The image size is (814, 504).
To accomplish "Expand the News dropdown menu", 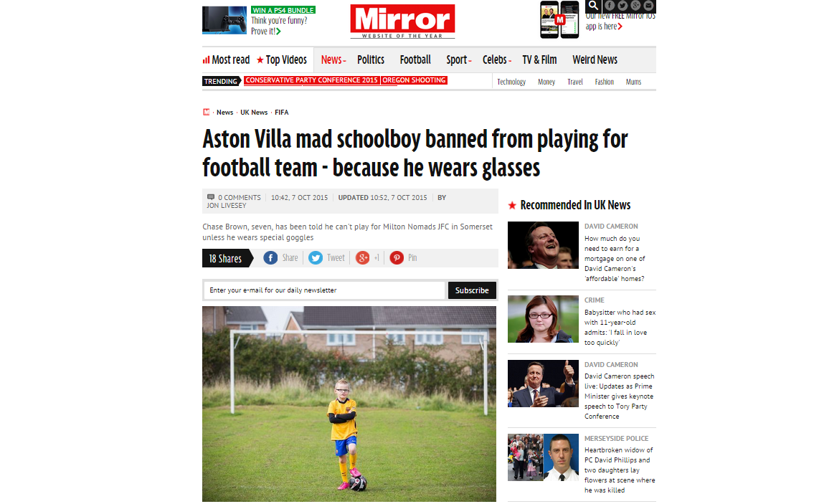I will 333,60.
